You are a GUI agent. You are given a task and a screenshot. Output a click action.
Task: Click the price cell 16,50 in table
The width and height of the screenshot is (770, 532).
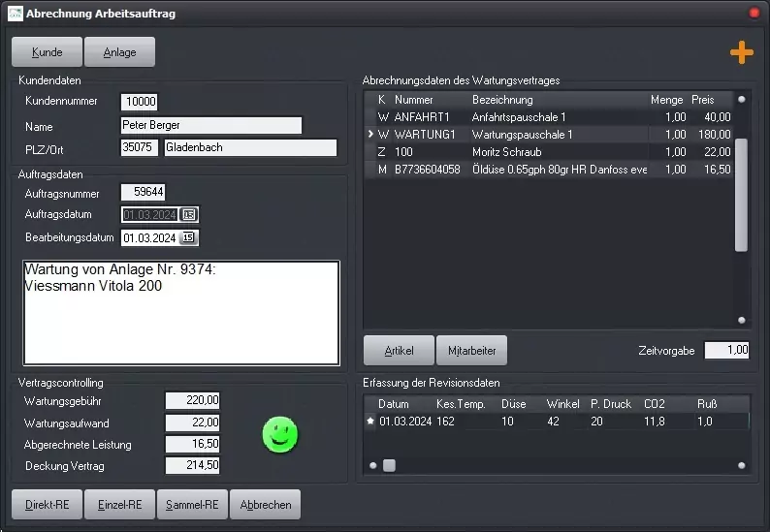click(x=718, y=170)
